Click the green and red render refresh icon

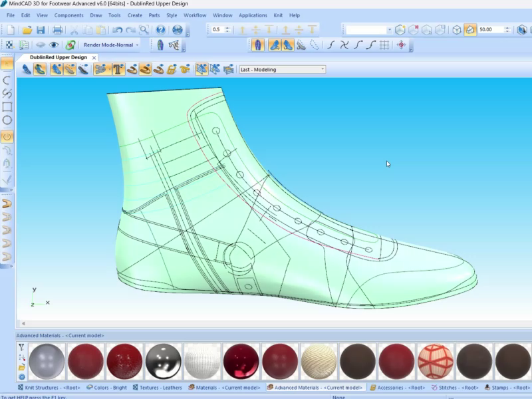[70, 45]
